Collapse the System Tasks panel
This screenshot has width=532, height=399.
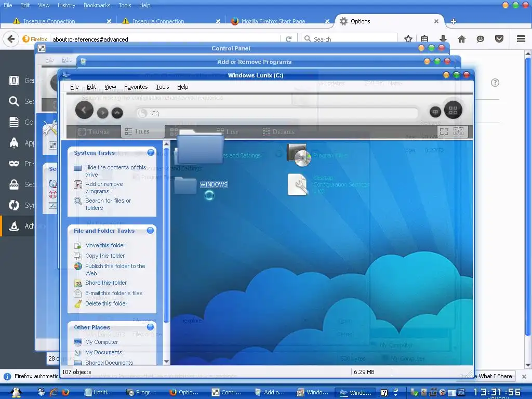coord(151,152)
